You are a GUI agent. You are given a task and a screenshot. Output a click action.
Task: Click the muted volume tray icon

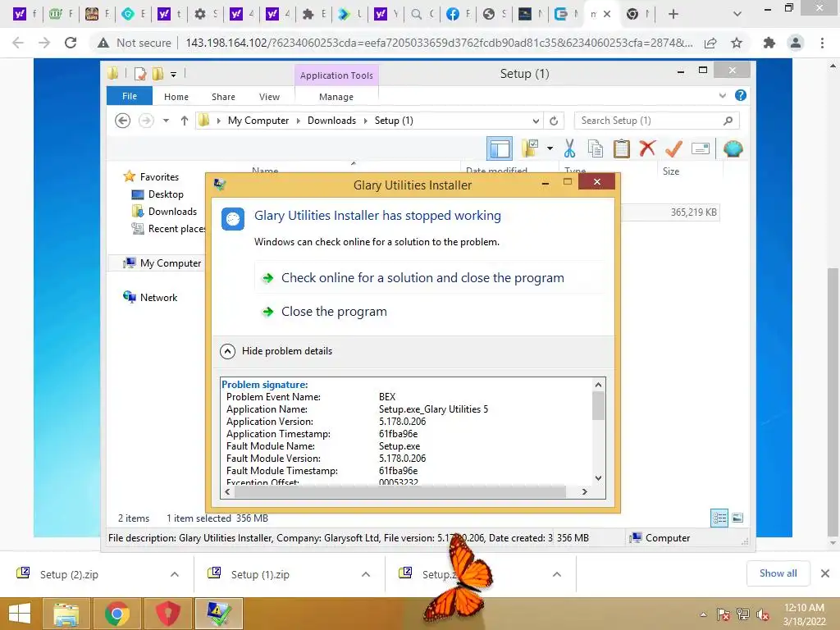pyautogui.click(x=762, y=614)
